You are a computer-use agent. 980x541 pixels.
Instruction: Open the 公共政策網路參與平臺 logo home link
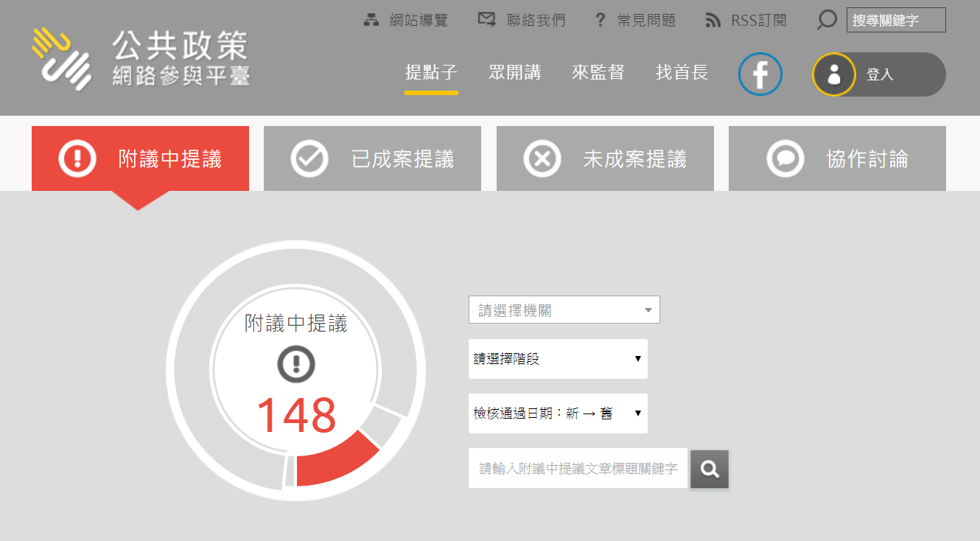141,59
